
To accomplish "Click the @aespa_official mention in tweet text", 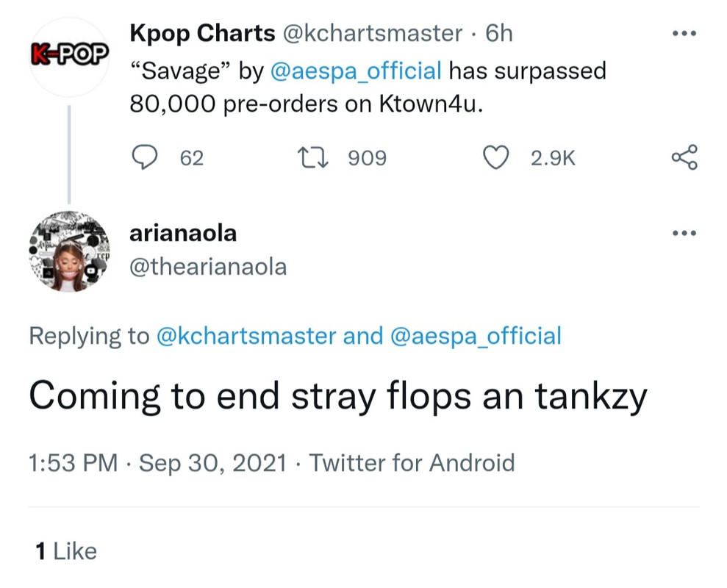I will [356, 71].
